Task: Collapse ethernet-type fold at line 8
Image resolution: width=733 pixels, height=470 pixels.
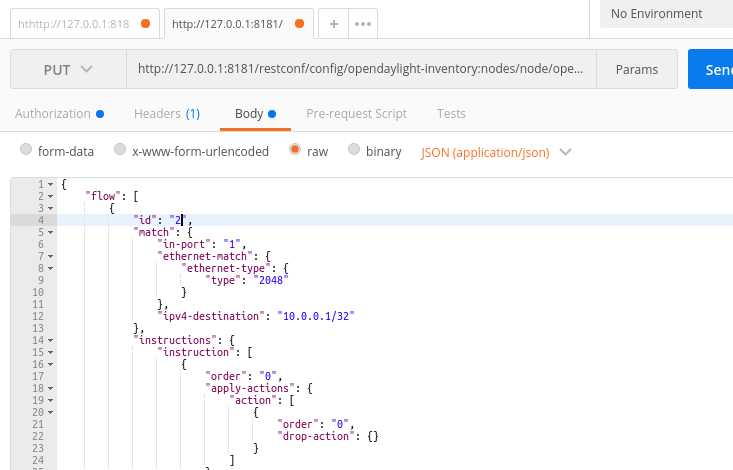Action: [50, 268]
